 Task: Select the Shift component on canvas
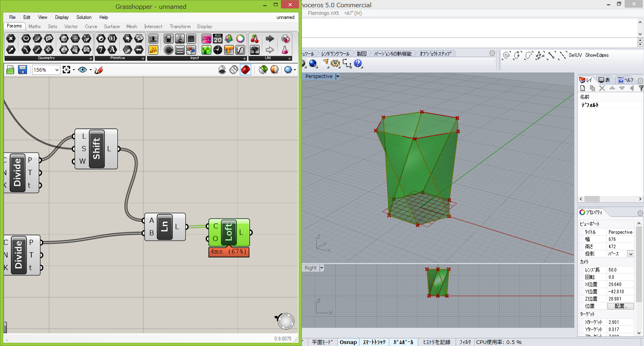(x=96, y=149)
